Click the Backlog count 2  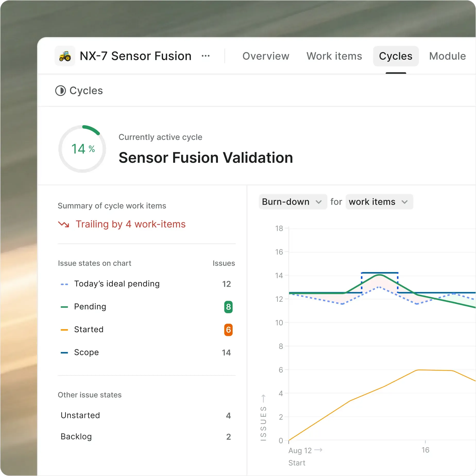[228, 437]
